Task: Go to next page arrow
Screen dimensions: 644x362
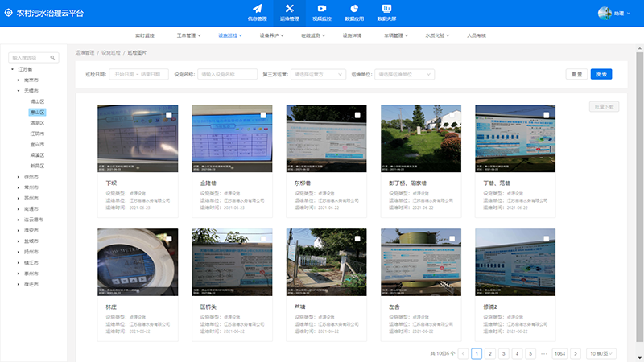Action: pyautogui.click(x=575, y=353)
